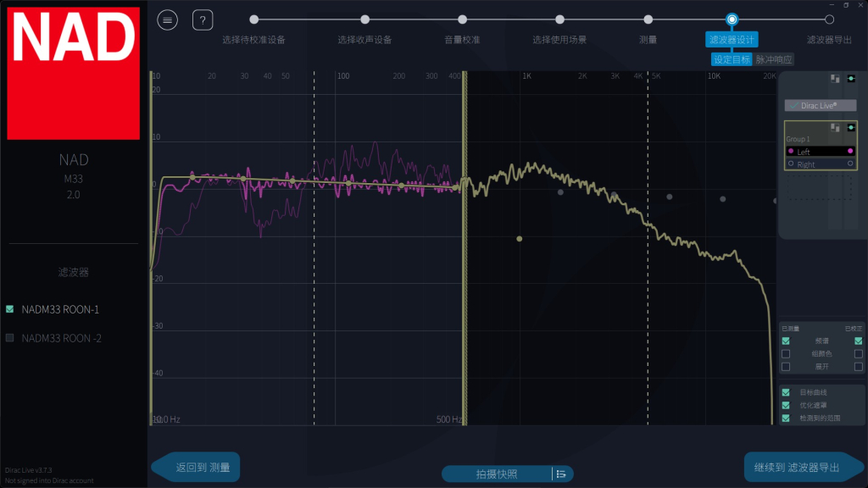Image resolution: width=868 pixels, height=488 pixels.
Task: Go to step 选择待校准设备
Action: [x=254, y=19]
